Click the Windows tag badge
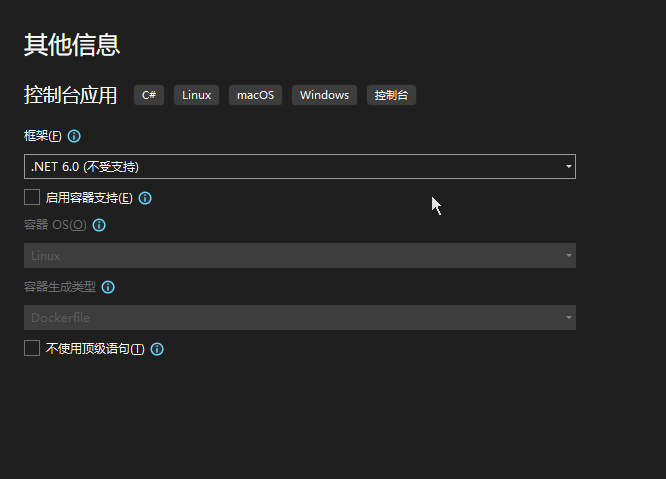The height and width of the screenshot is (479, 666). pyautogui.click(x=324, y=95)
